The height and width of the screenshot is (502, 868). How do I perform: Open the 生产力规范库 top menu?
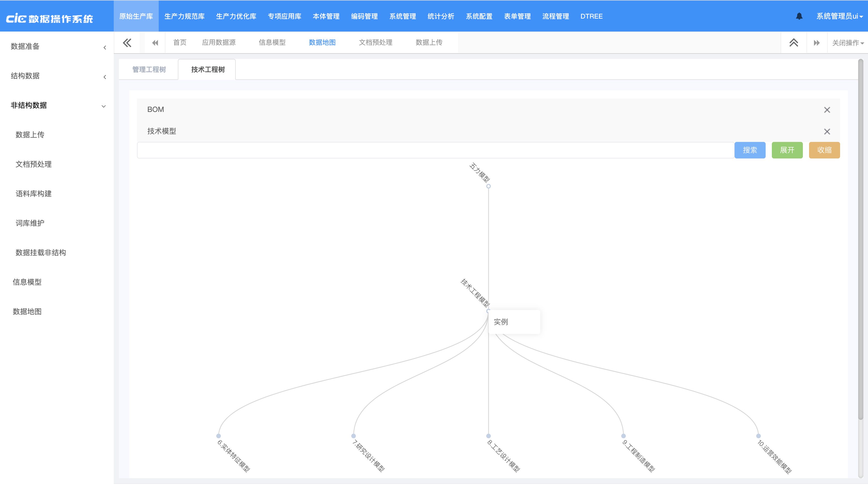coord(184,16)
